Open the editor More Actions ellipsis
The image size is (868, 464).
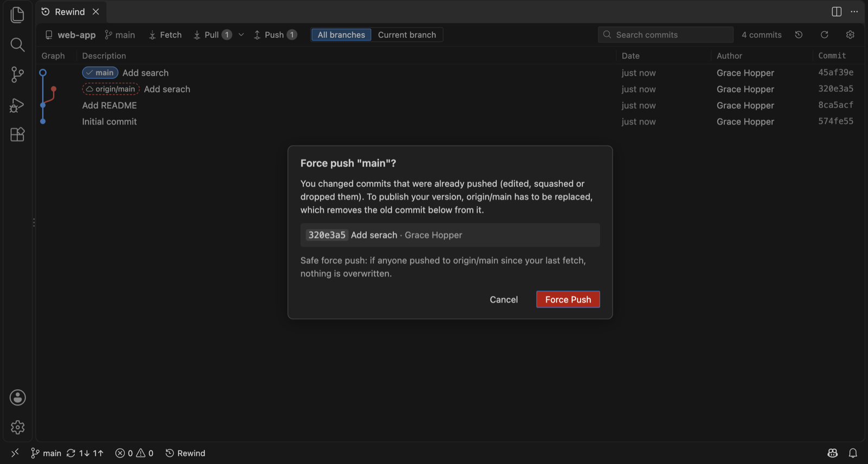pyautogui.click(x=854, y=11)
